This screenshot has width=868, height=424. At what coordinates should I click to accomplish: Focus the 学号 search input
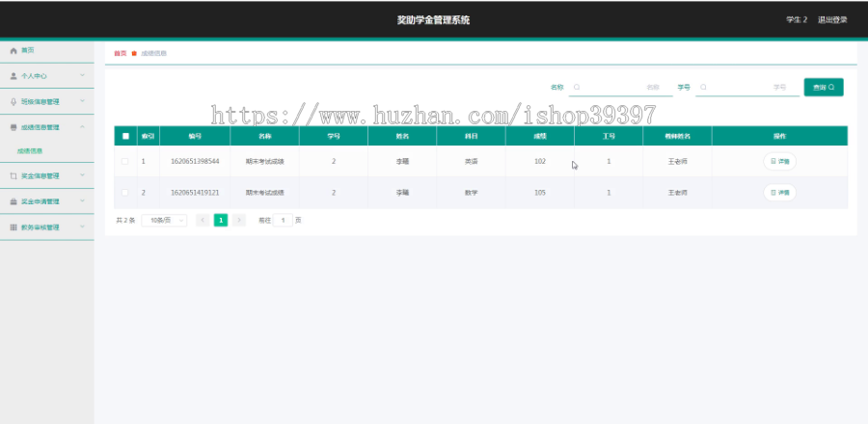747,88
